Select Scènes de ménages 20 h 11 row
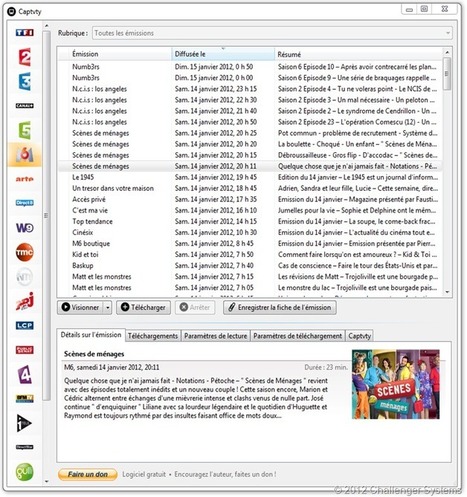The image size is (467, 497). pos(250,166)
